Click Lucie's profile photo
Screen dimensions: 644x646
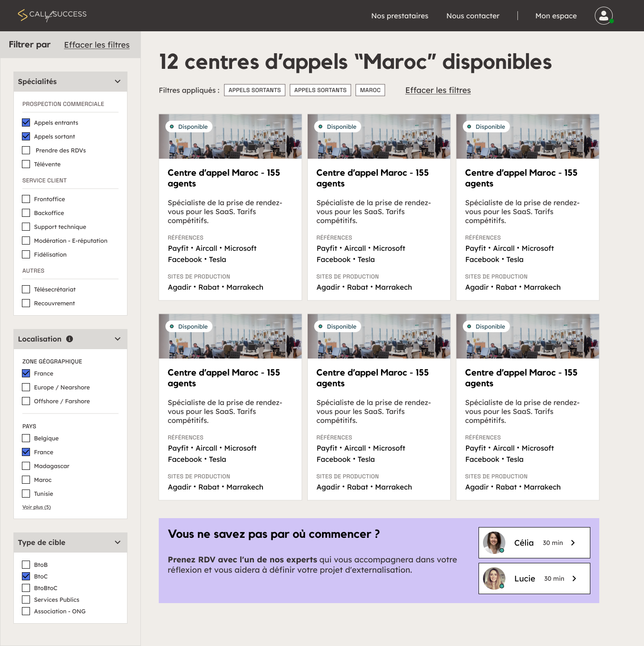[x=494, y=578]
